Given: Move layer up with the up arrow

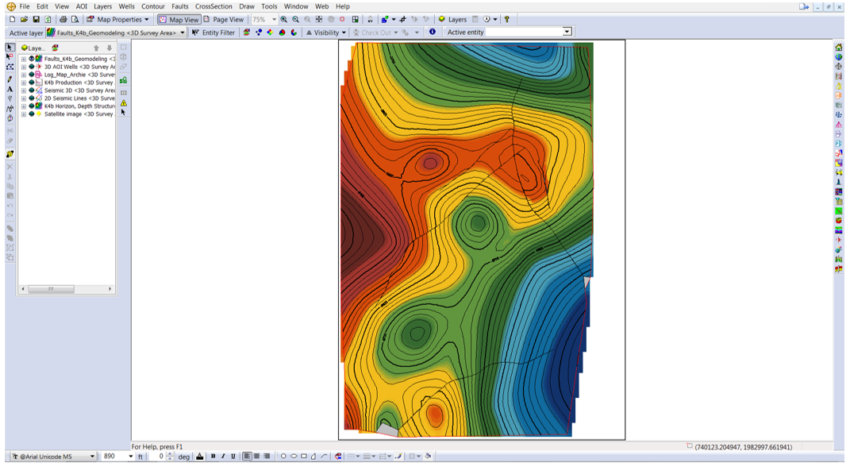Looking at the screenshot, I should (x=96, y=48).
